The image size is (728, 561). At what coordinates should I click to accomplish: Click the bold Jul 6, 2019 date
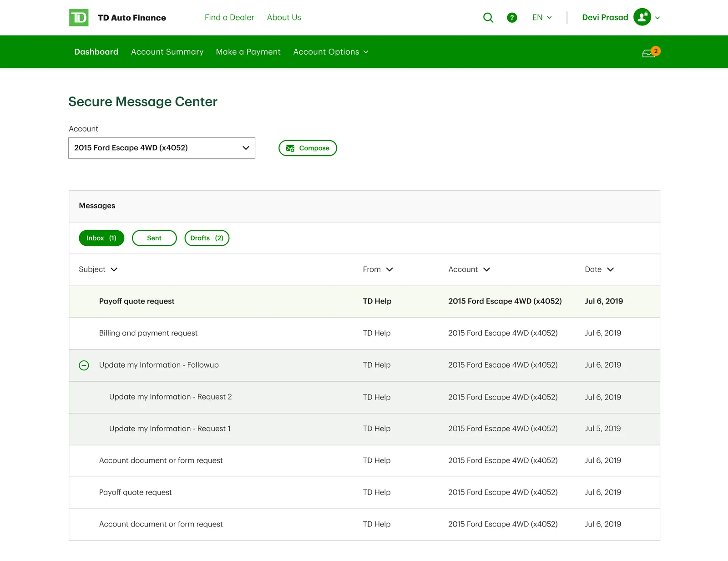pos(604,301)
